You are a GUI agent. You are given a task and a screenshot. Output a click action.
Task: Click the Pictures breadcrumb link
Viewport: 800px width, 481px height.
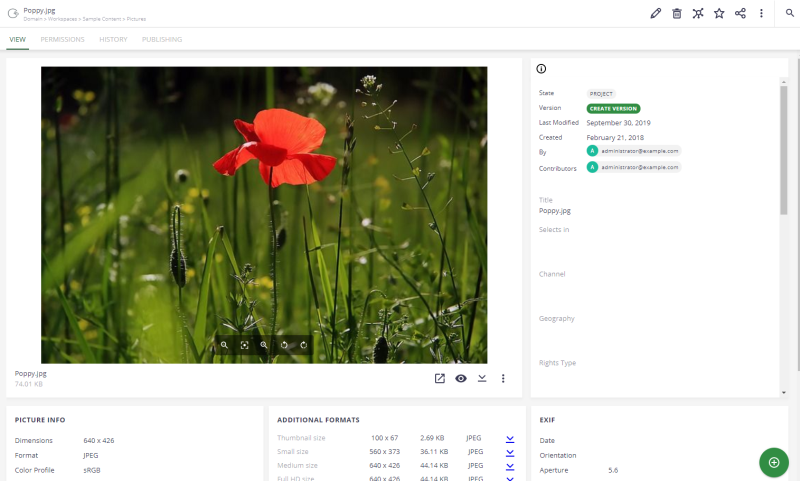[136, 19]
